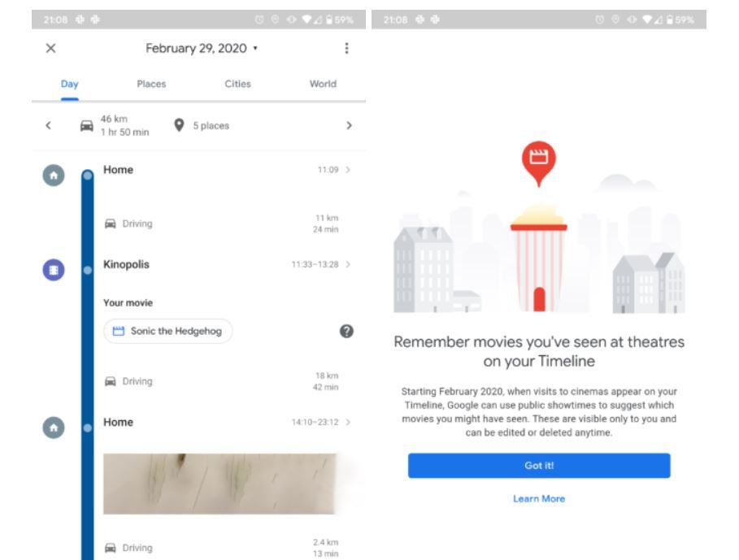Close the Timeline with the X icon
The height and width of the screenshot is (560, 739).
[50, 49]
